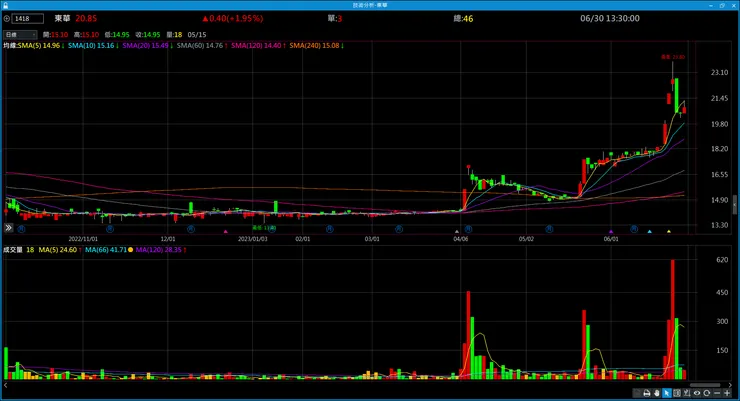The image size is (740, 401).
Task: Click the vertical slider handle at right edge
Action: pyautogui.click(x=735, y=204)
